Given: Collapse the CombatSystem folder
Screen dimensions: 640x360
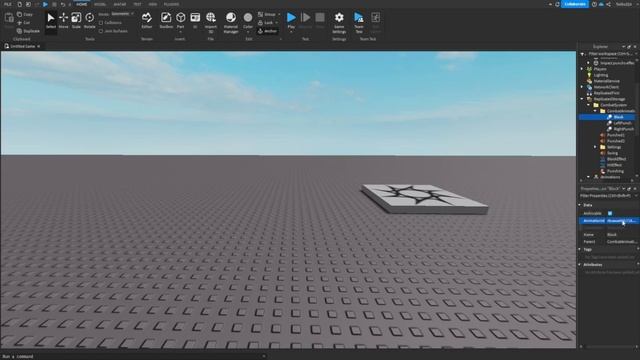Looking at the screenshot, I should 589,105.
